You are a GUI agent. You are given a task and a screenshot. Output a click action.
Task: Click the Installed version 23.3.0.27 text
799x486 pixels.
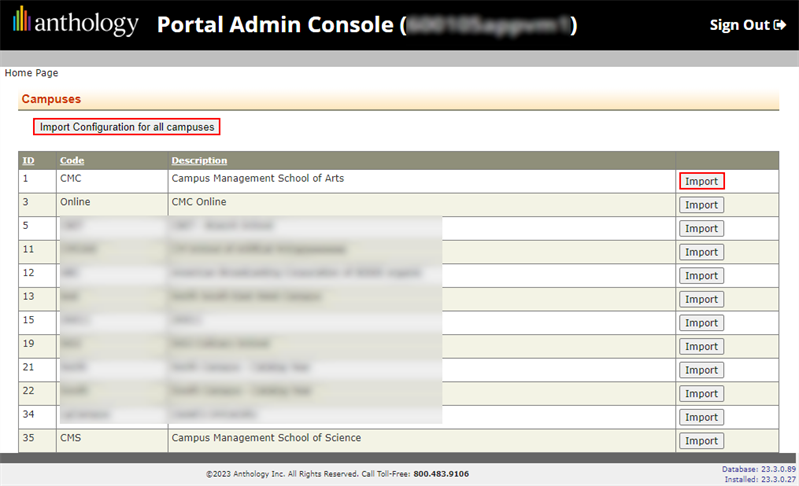760,479
